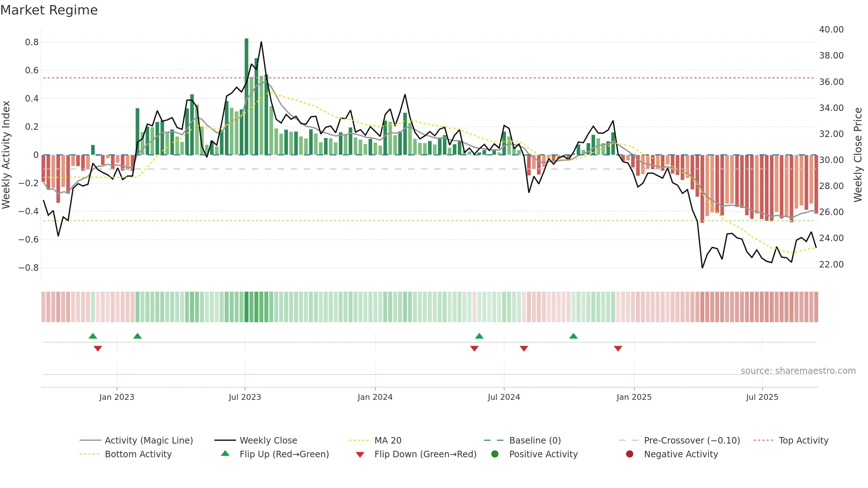868x488 pixels.
Task: Click the Market Regime chart title
Action: 49,10
